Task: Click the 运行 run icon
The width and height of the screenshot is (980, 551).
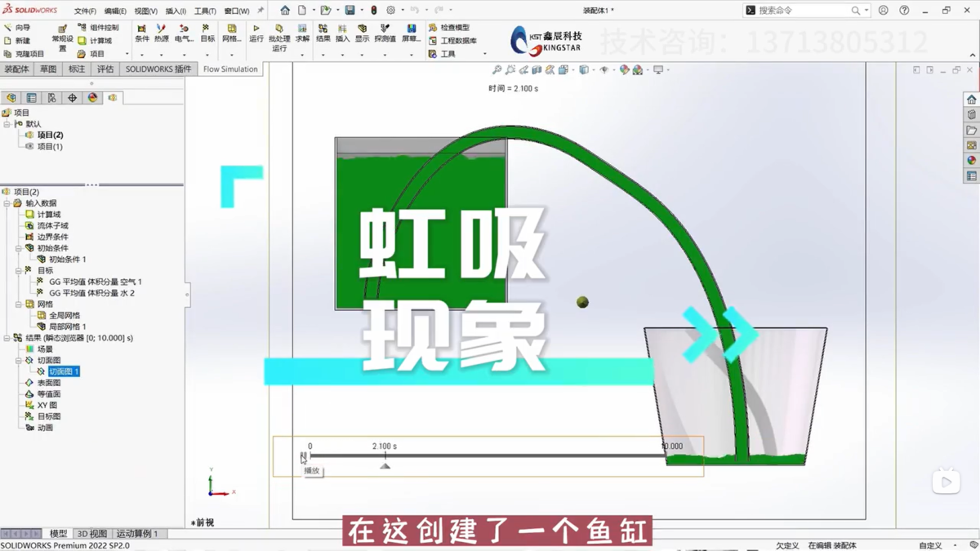Action: pyautogui.click(x=256, y=33)
